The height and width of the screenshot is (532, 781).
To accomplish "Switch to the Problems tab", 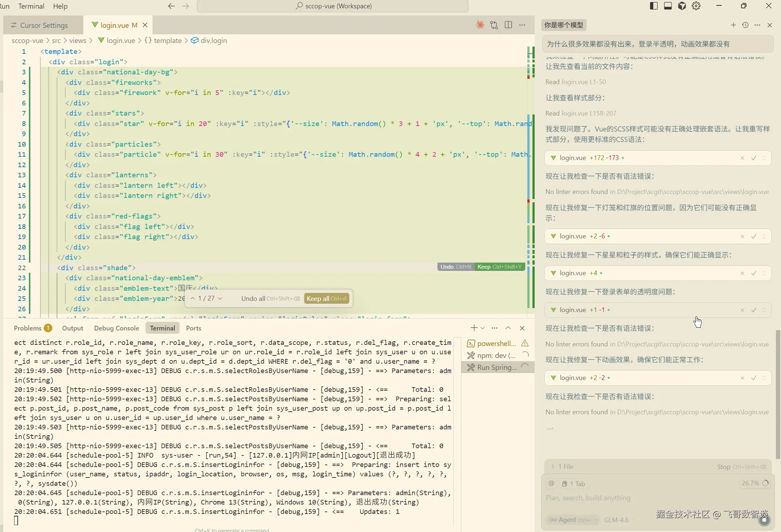I will click(28, 328).
